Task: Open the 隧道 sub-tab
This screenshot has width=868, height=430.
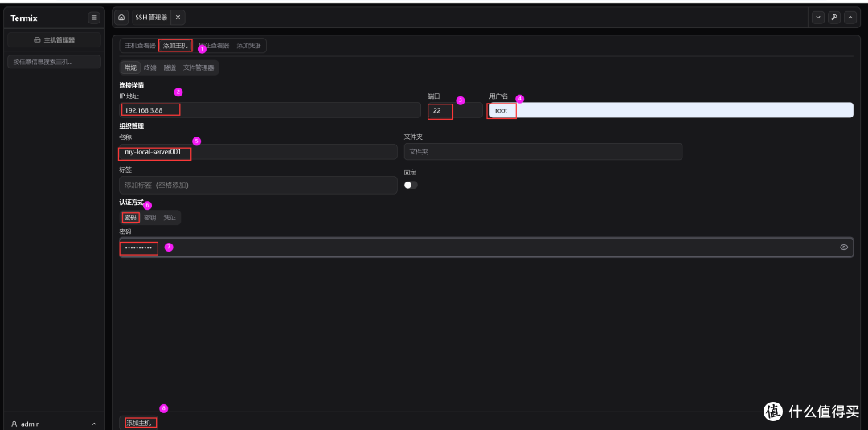Action: (x=170, y=68)
